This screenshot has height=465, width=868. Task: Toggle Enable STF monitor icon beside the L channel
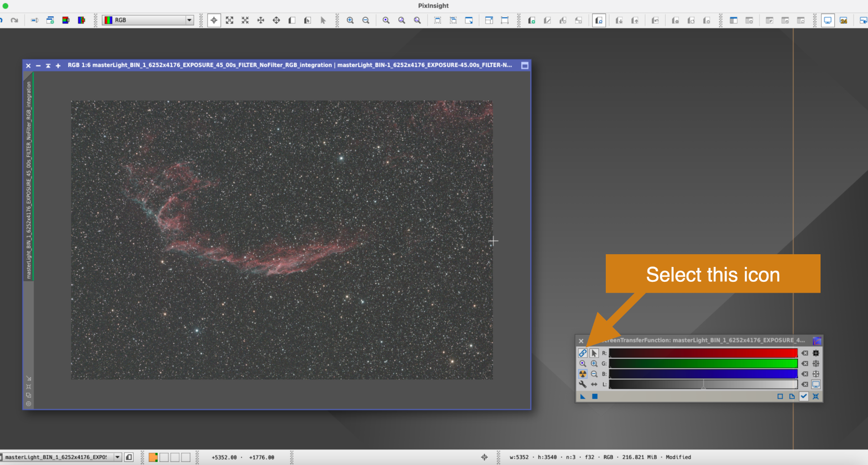pyautogui.click(x=816, y=384)
